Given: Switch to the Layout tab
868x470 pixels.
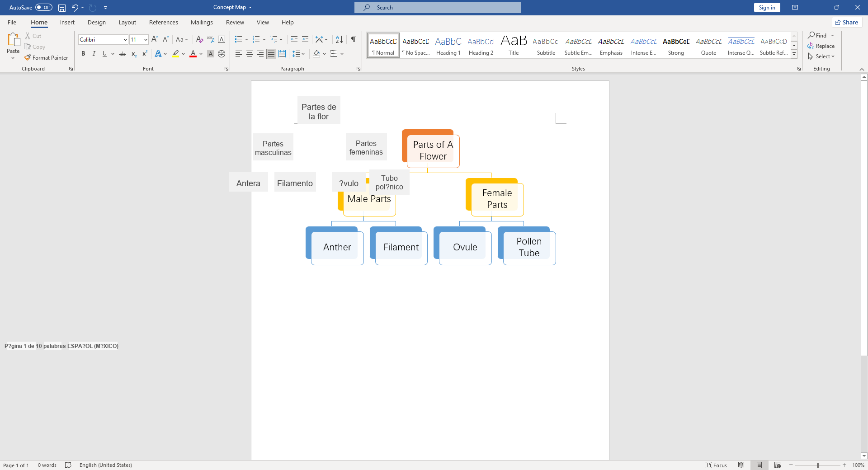Looking at the screenshot, I should coord(127,22).
